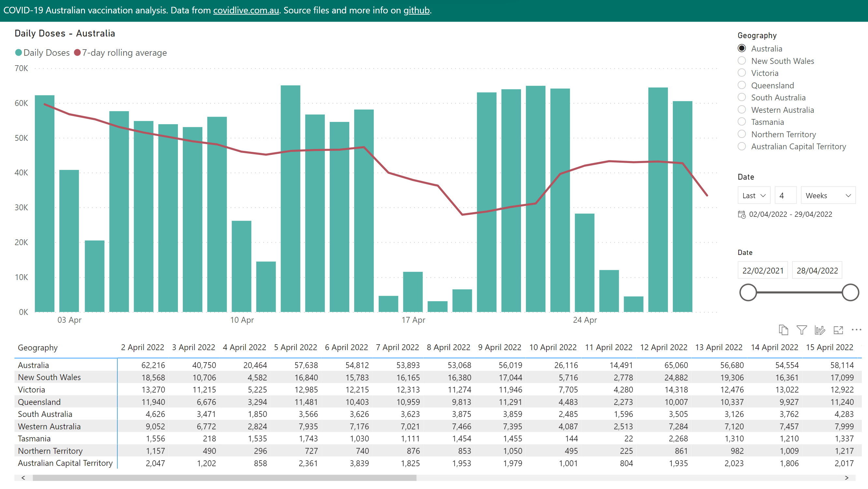The height and width of the screenshot is (489, 868).
Task: Click the personalize visual chart icon
Action: [x=820, y=330]
